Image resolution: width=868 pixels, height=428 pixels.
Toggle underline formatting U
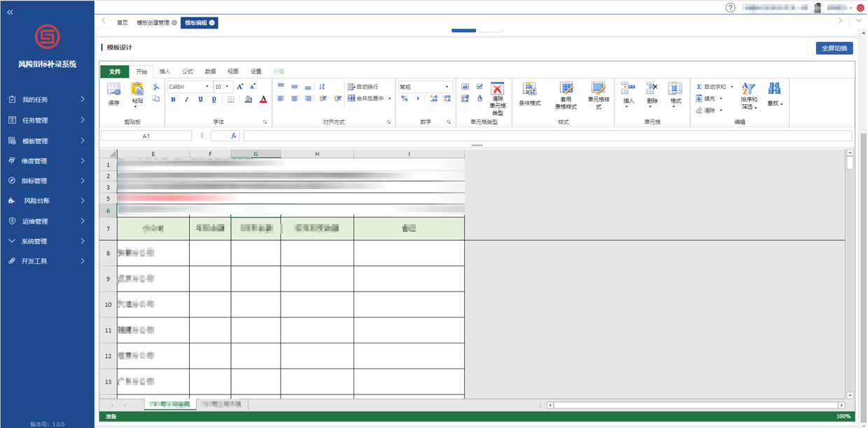point(201,99)
